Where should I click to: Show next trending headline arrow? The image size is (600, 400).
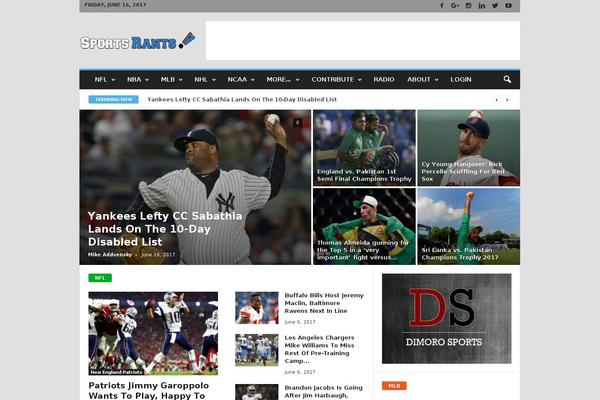point(507,100)
